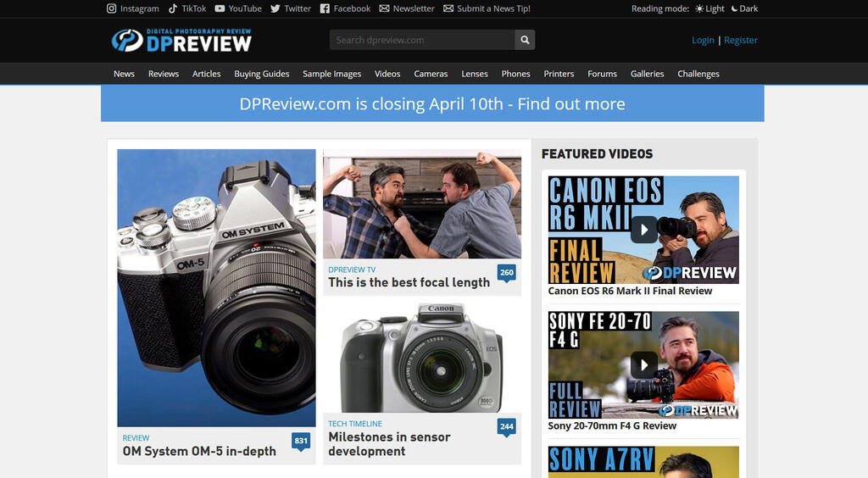This screenshot has width=868, height=478.
Task: Open the News menu
Action: (x=124, y=74)
